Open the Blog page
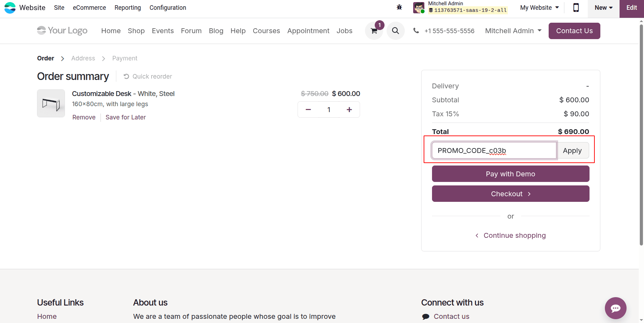644x323 pixels. pyautogui.click(x=216, y=31)
